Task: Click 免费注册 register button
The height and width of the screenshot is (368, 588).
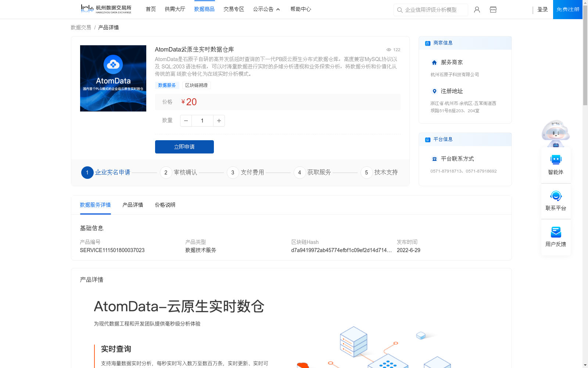Action: [568, 10]
